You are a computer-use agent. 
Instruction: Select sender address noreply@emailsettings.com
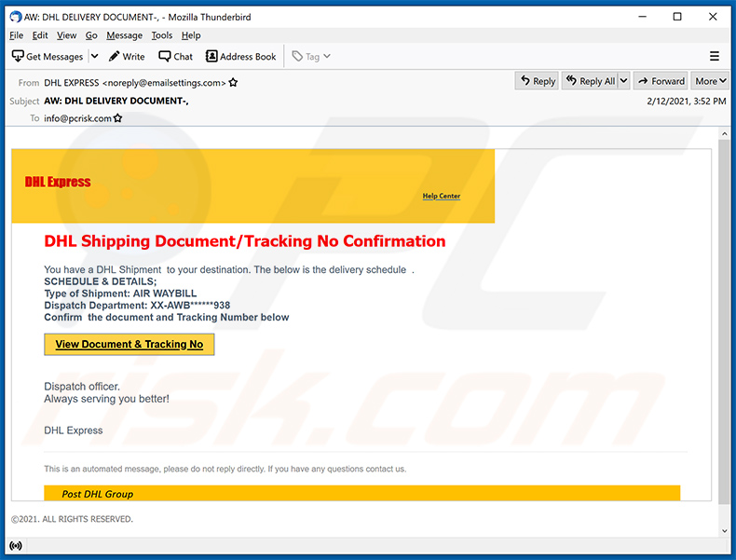tap(164, 83)
